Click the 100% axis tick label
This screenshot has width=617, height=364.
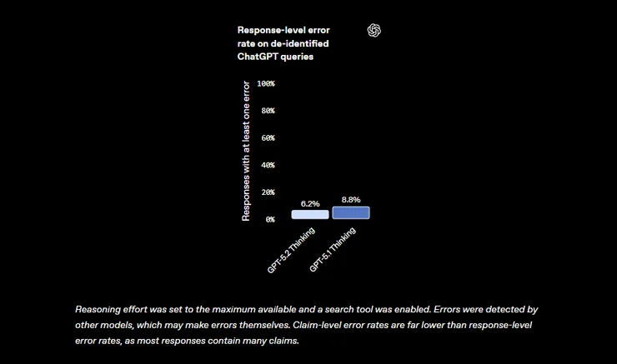[266, 84]
